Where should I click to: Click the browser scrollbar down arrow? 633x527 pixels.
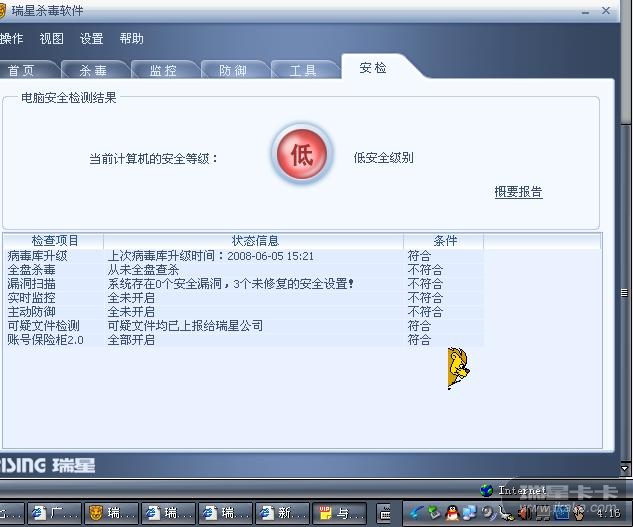pyautogui.click(x=625, y=468)
